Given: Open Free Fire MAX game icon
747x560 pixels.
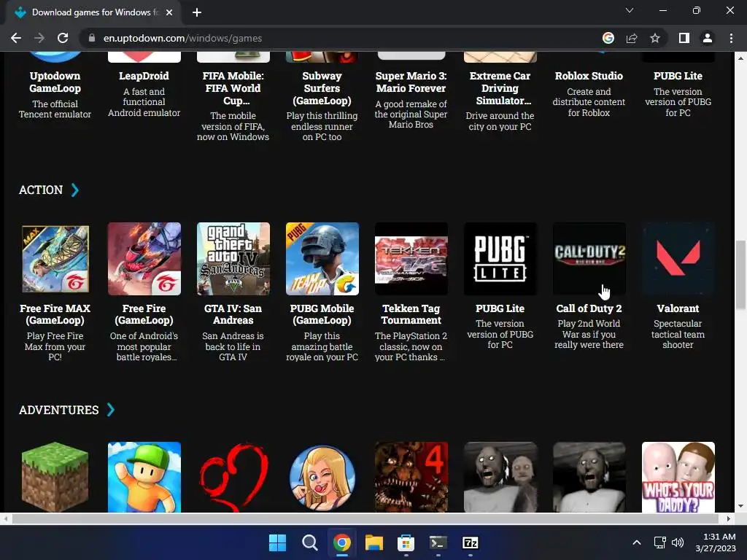Looking at the screenshot, I should click(x=55, y=259).
